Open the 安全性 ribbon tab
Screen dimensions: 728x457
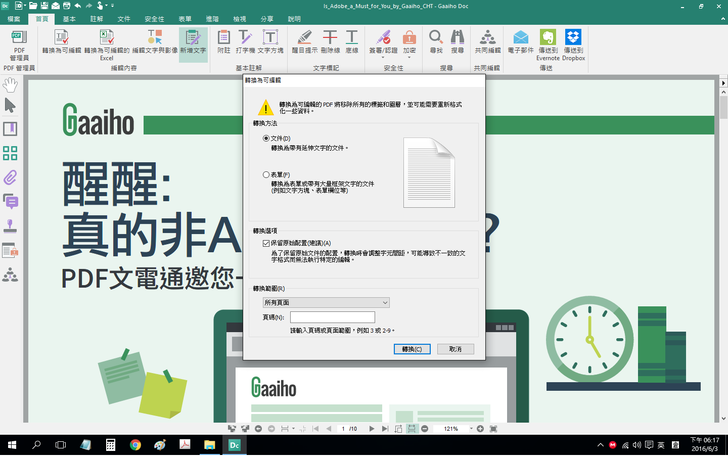155,19
